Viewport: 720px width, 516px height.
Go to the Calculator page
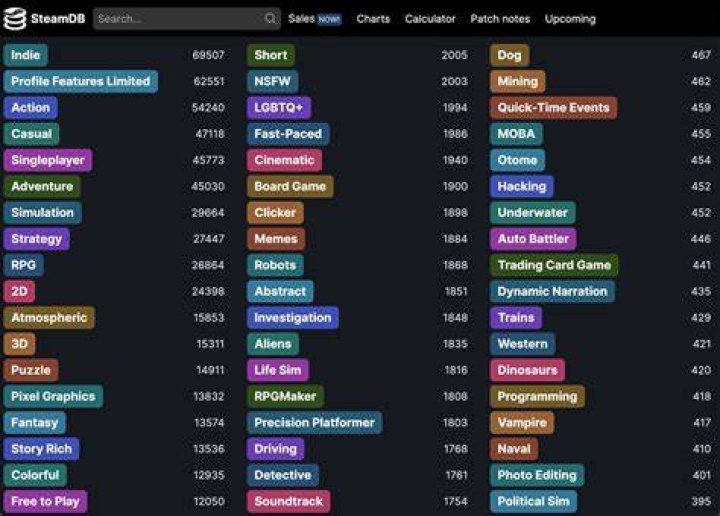pos(430,19)
